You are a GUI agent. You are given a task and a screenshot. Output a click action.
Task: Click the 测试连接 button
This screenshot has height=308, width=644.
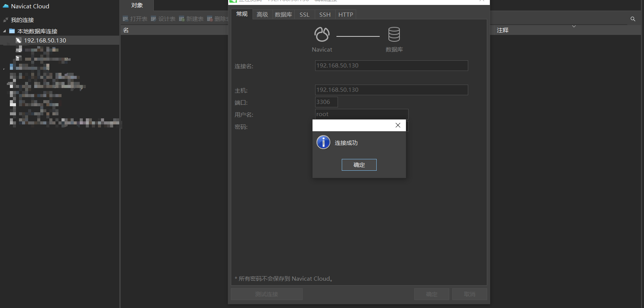coord(267,294)
